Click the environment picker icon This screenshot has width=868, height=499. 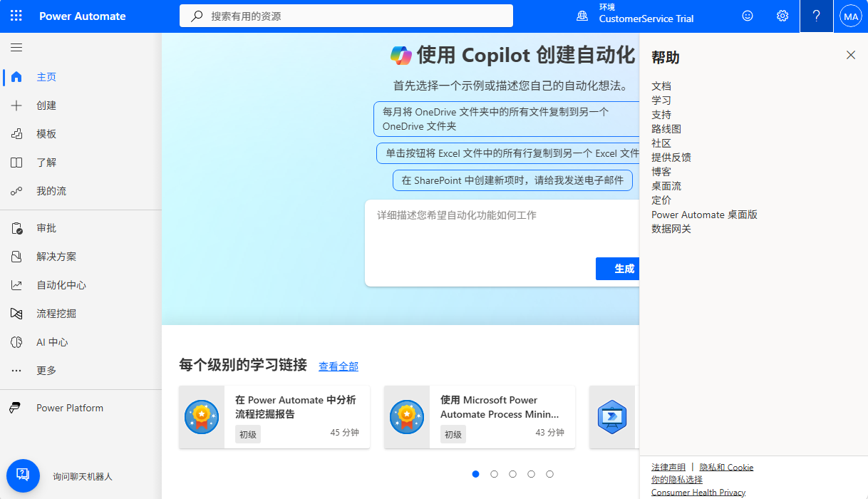click(x=582, y=16)
